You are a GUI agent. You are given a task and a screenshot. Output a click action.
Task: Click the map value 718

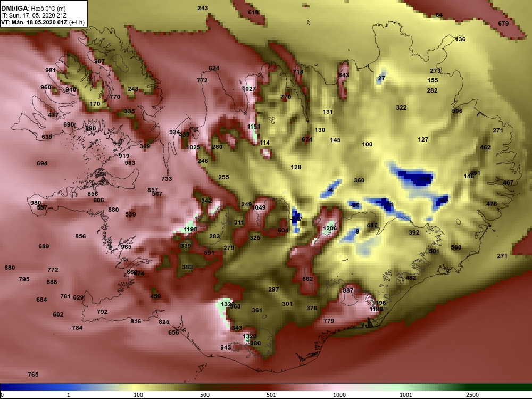(x=298, y=72)
